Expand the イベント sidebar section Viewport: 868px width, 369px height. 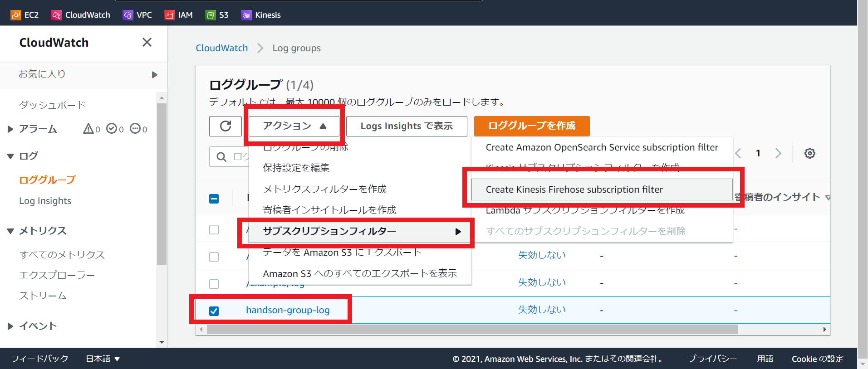point(10,326)
